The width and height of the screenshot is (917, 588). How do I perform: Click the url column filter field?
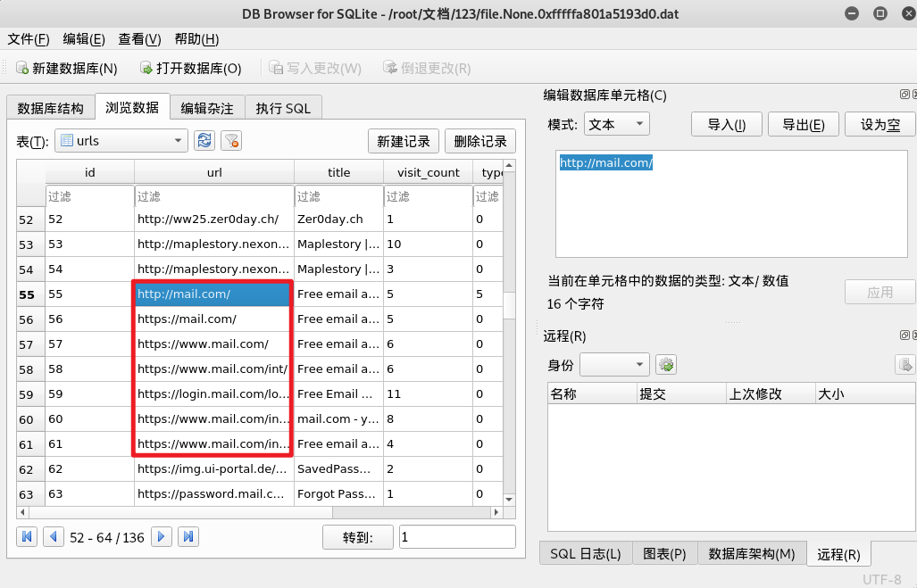click(x=213, y=196)
